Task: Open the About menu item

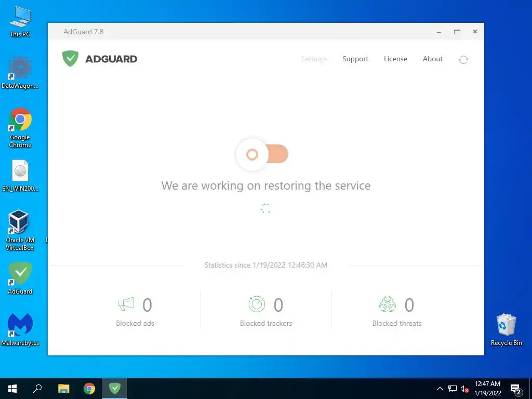Action: point(433,59)
